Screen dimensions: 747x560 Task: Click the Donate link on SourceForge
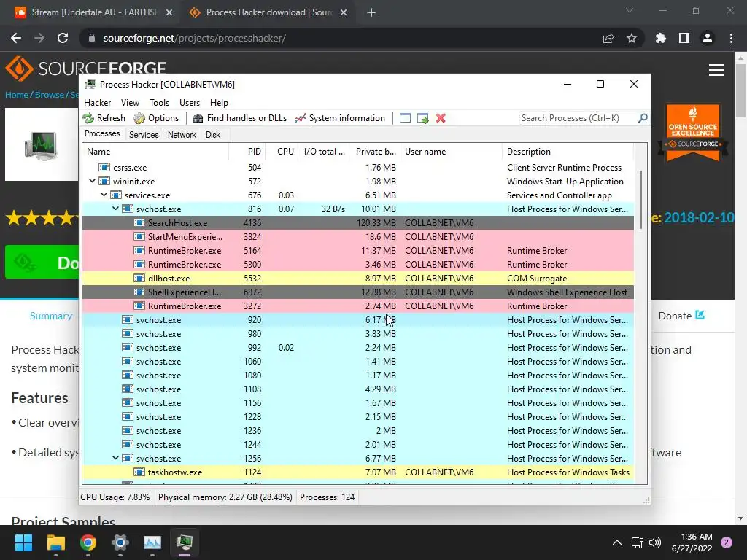click(x=681, y=316)
